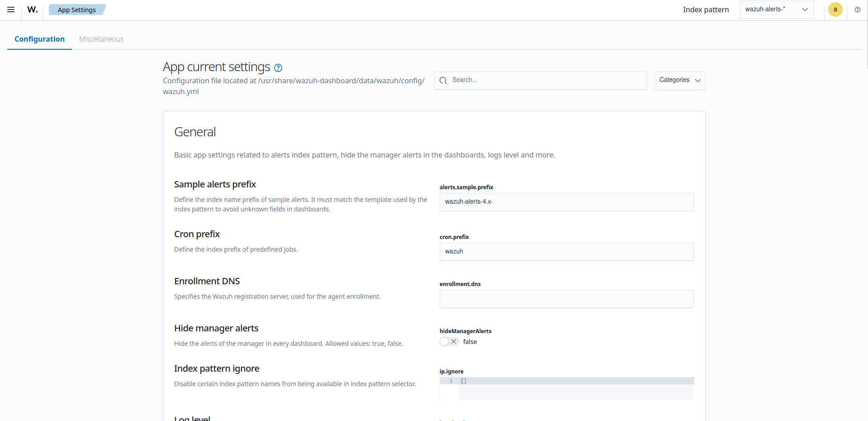868x421 pixels.
Task: Click inside the ip.ignore code editor
Action: [x=567, y=388]
